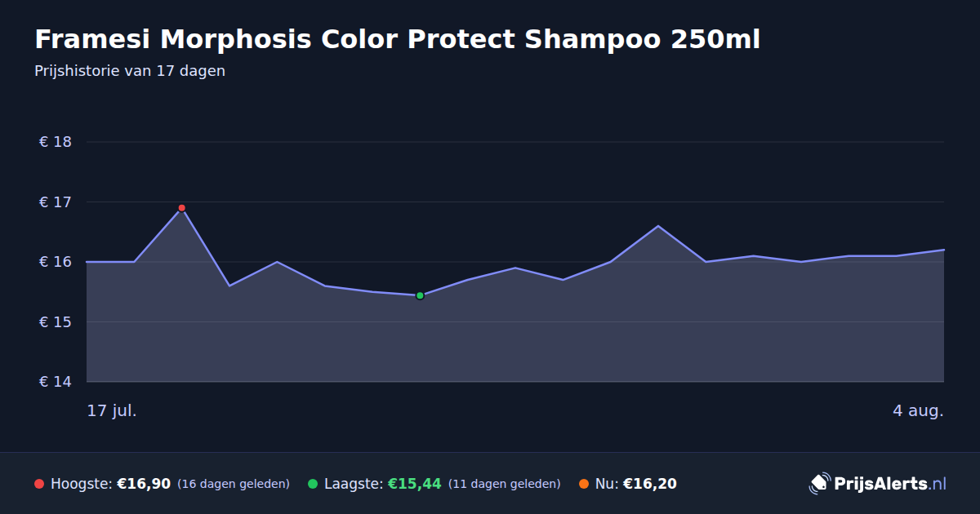Click the orange dot beside Nu
This screenshot has width=980, height=514.
583,484
